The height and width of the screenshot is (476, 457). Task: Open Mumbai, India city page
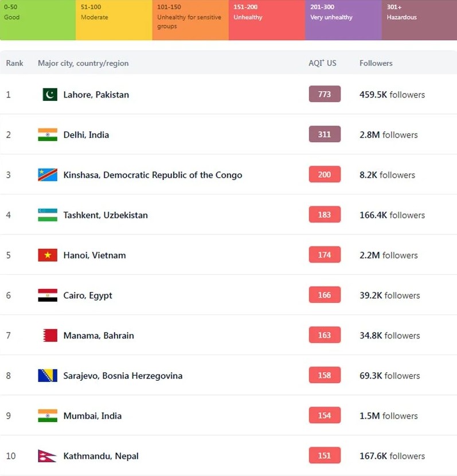click(92, 416)
